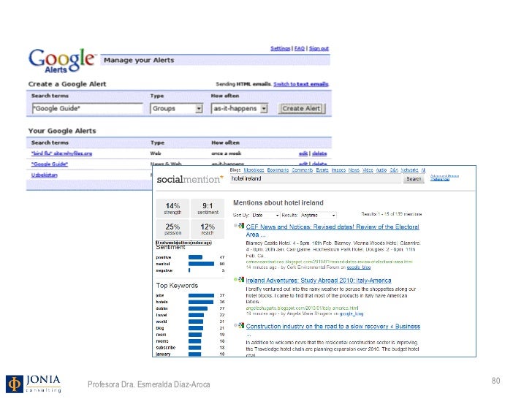This screenshot has height=399, width=532.
Task: Click the positive sentiment bar
Action: 195,257
